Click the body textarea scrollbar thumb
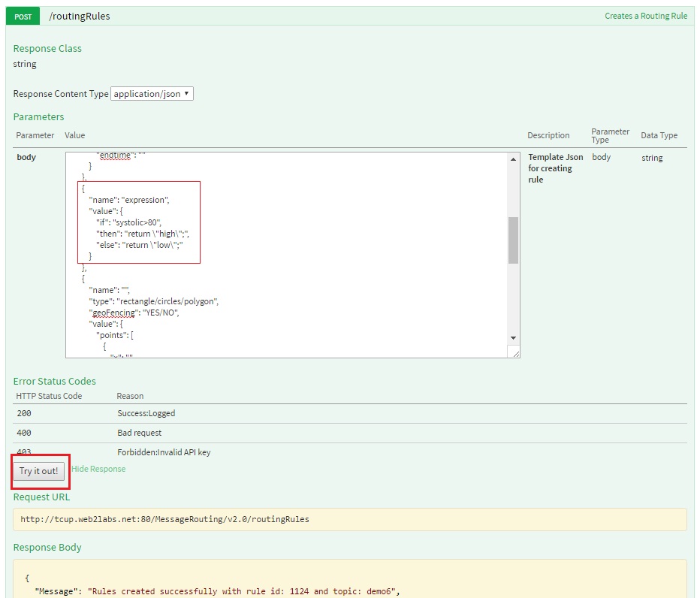The height and width of the screenshot is (598, 700). [x=514, y=240]
